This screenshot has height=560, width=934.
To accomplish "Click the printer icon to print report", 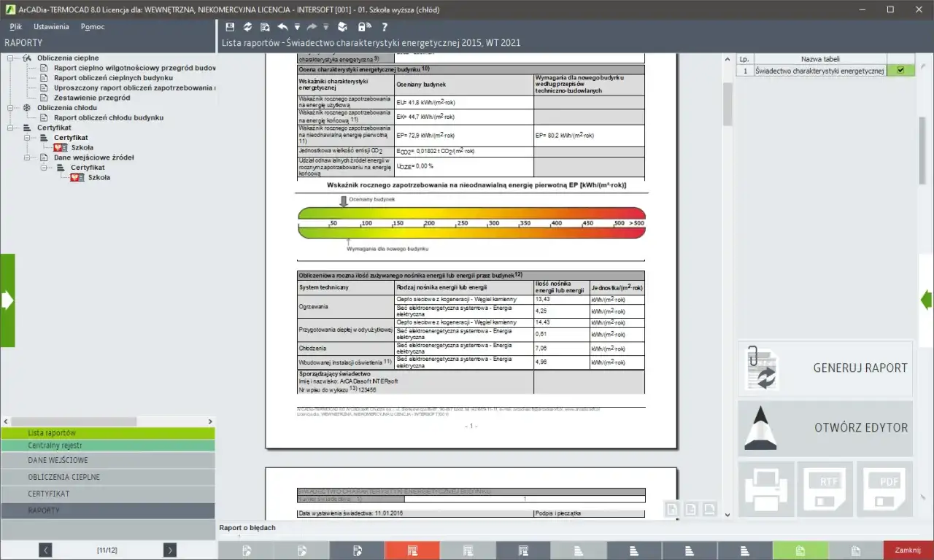I will [x=765, y=489].
